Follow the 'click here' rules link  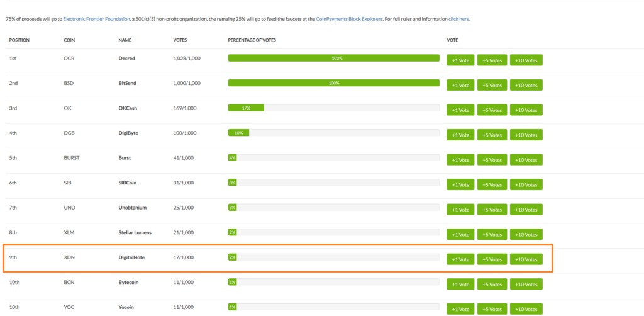458,19
